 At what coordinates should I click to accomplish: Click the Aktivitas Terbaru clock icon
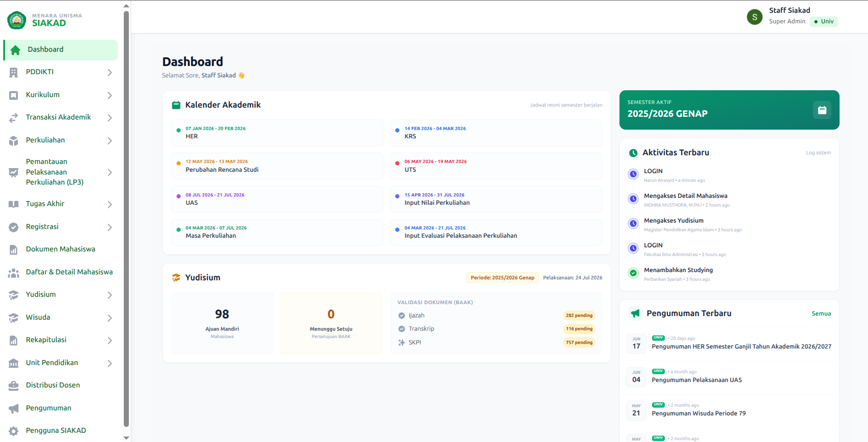pyautogui.click(x=633, y=153)
